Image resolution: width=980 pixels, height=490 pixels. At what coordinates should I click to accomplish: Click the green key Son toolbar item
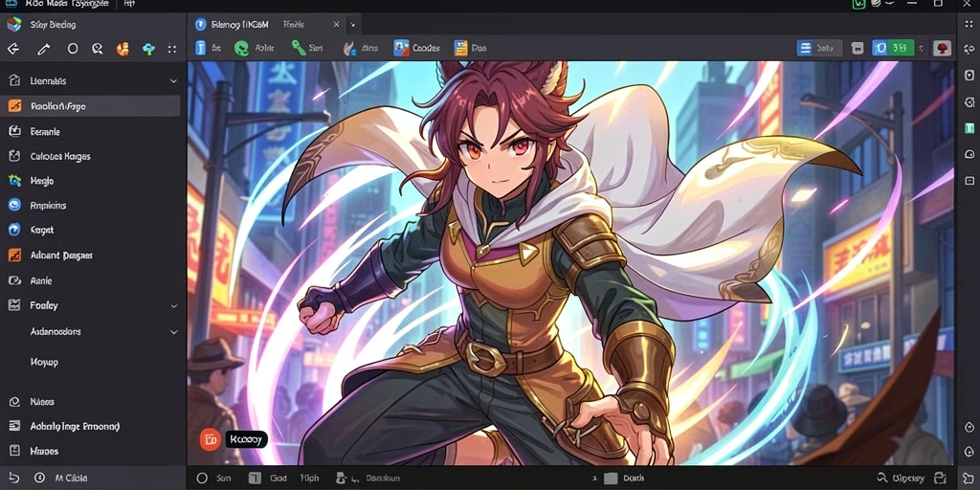point(307,48)
